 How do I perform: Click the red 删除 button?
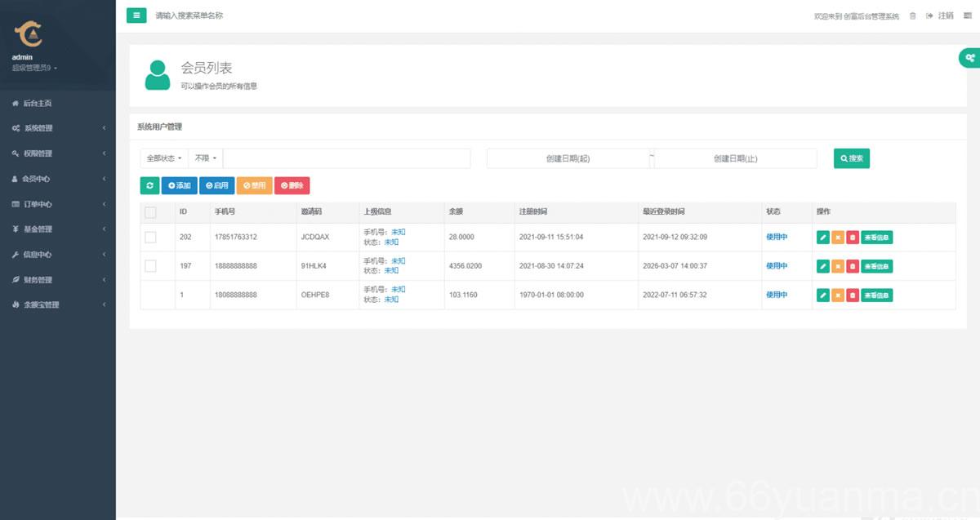[x=292, y=185]
